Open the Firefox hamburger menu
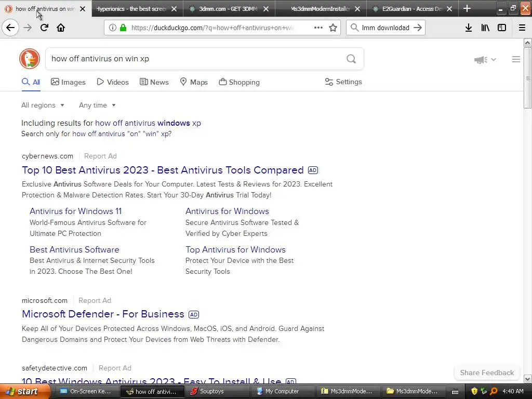Screen dimensions: 532x399 coord(522,28)
